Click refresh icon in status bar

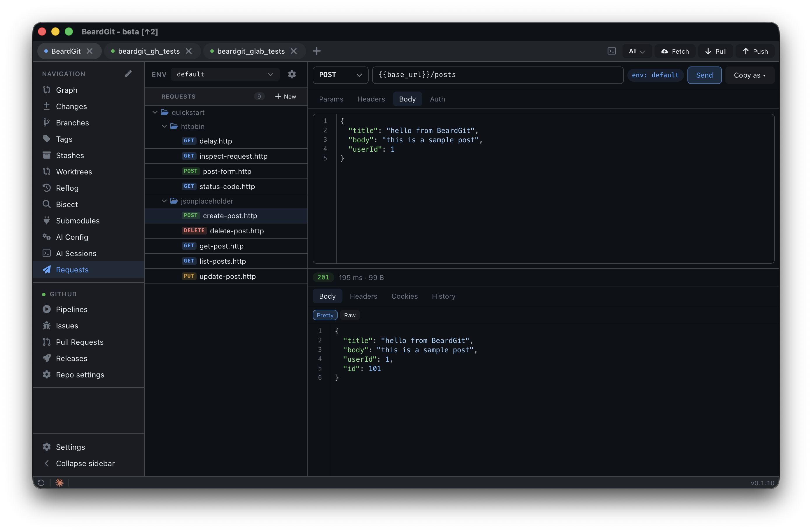click(41, 483)
